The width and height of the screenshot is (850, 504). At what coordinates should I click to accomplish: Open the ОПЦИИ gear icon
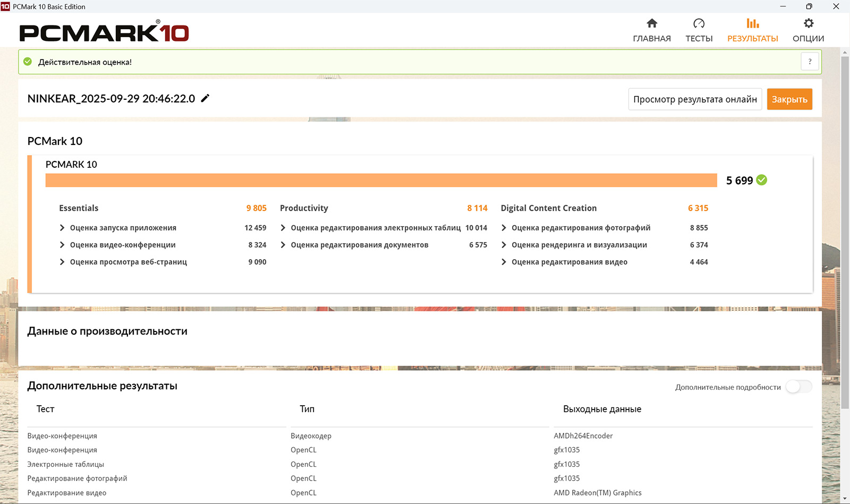coord(808,23)
